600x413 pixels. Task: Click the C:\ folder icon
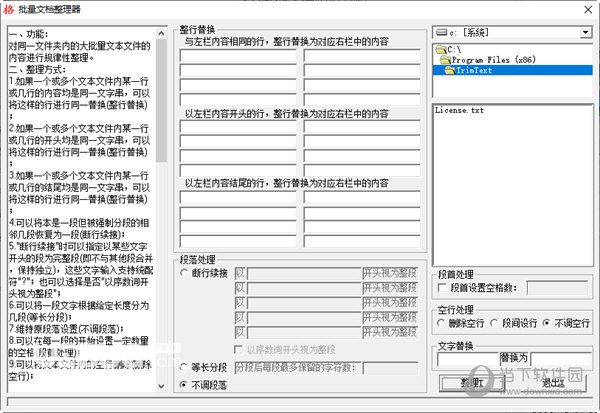(441, 49)
